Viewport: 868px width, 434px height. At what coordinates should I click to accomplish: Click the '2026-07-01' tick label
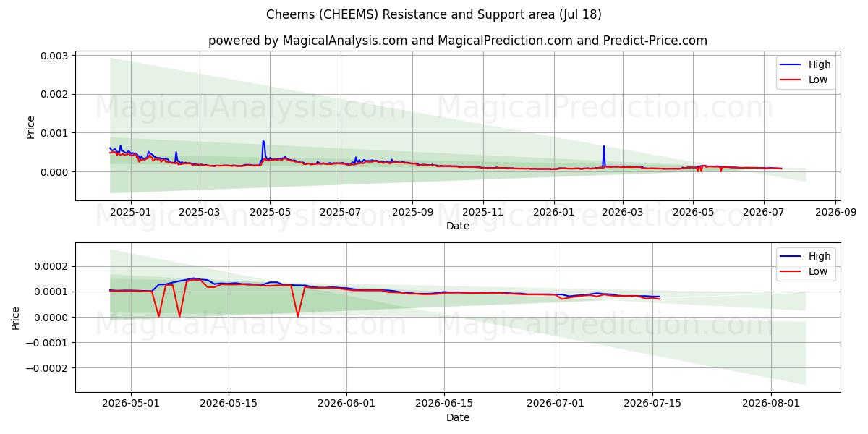coord(556,404)
